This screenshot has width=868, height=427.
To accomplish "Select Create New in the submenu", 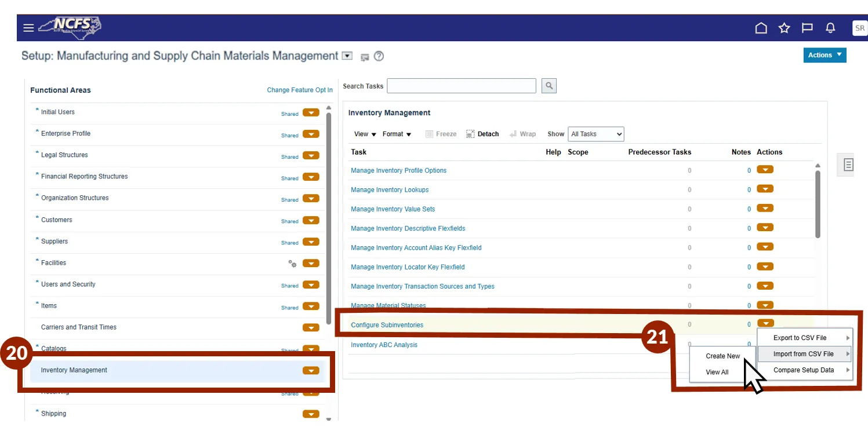I will coord(722,356).
